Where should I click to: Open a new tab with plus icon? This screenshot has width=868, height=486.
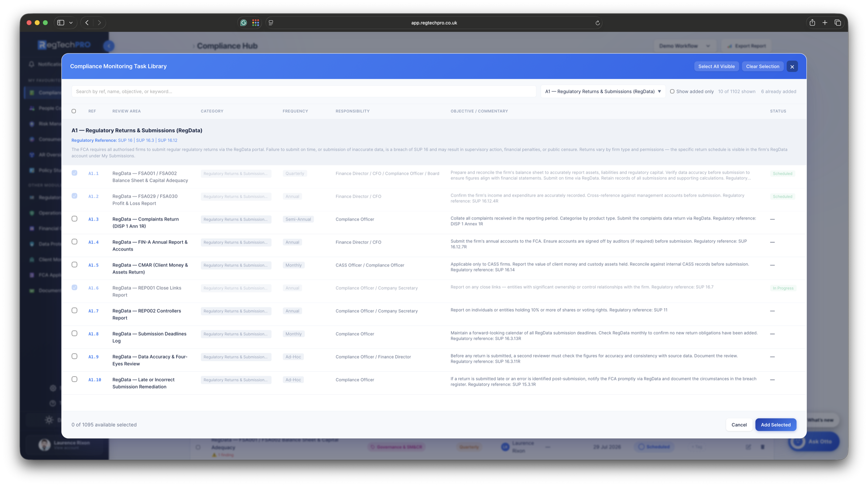(x=825, y=22)
